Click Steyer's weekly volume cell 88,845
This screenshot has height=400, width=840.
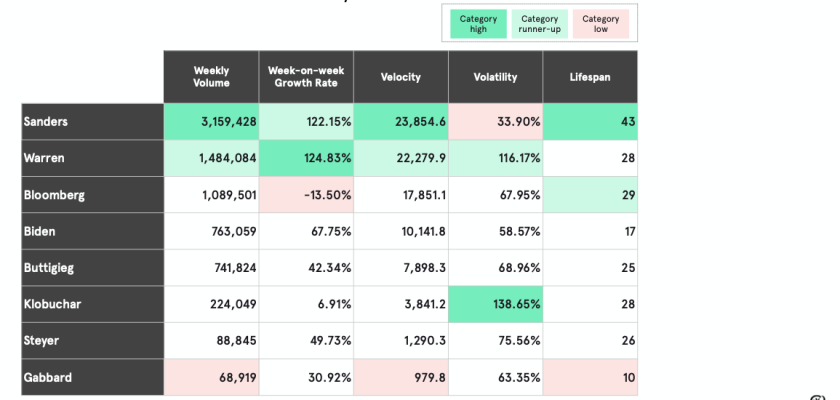click(x=211, y=341)
